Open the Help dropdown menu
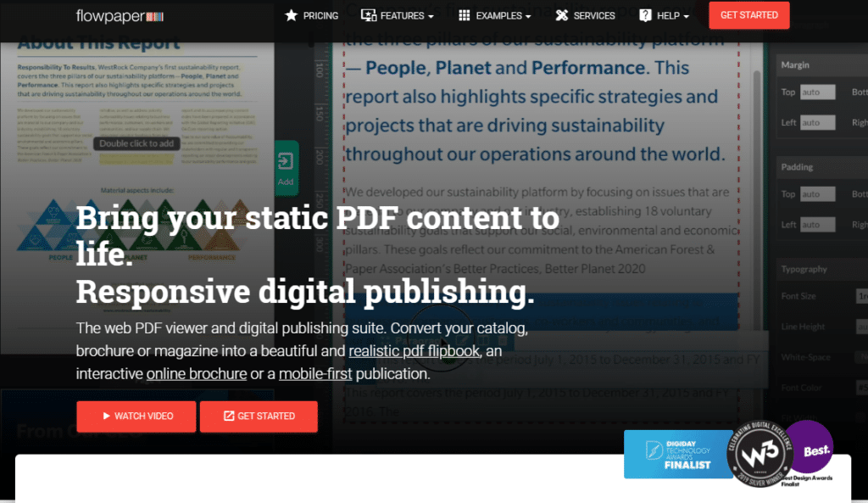This screenshot has width=868, height=503. (x=669, y=14)
